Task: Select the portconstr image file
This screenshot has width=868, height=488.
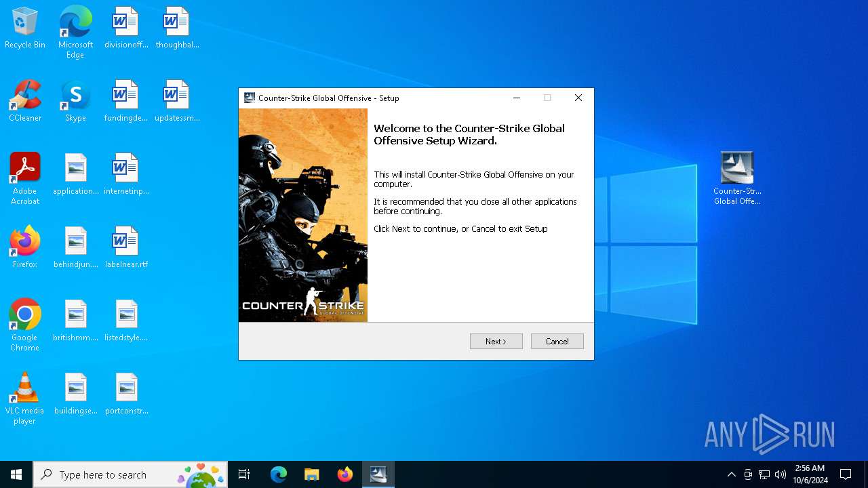Action: [126, 394]
